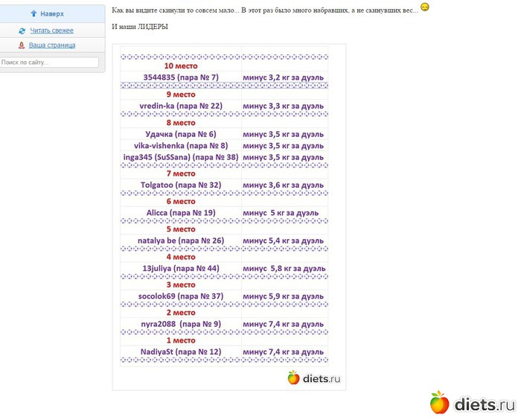Viewport: 521px width, 420px height.
Task: Click the sad smiley emoji after the text
Action: [x=425, y=7]
